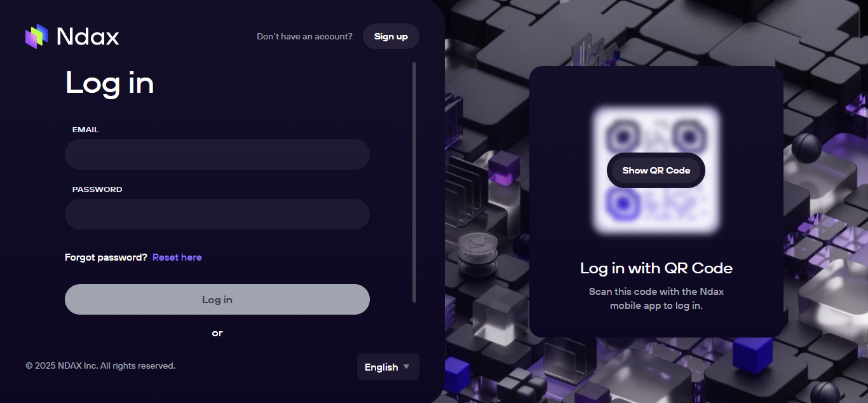868x403 pixels.
Task: Click the "Don't have an account?" text
Action: (304, 36)
